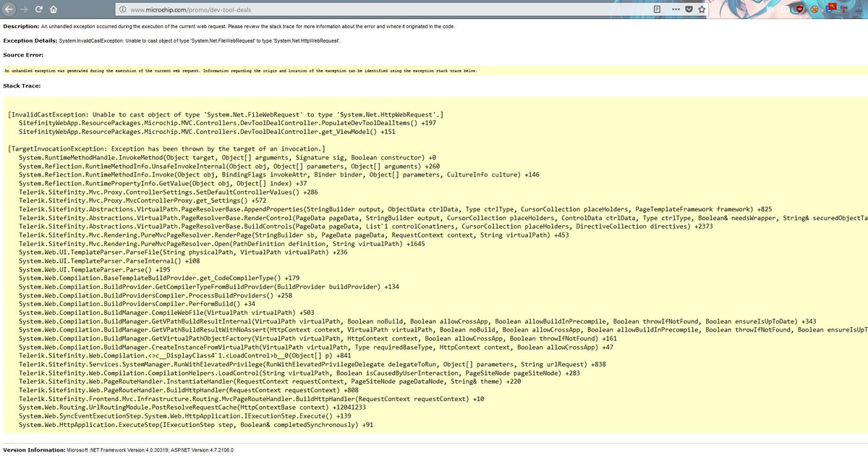Viewport: 868px width, 456px height.
Task: Select the [InvalidCastException: ...] stack trace line
Action: (x=226, y=114)
